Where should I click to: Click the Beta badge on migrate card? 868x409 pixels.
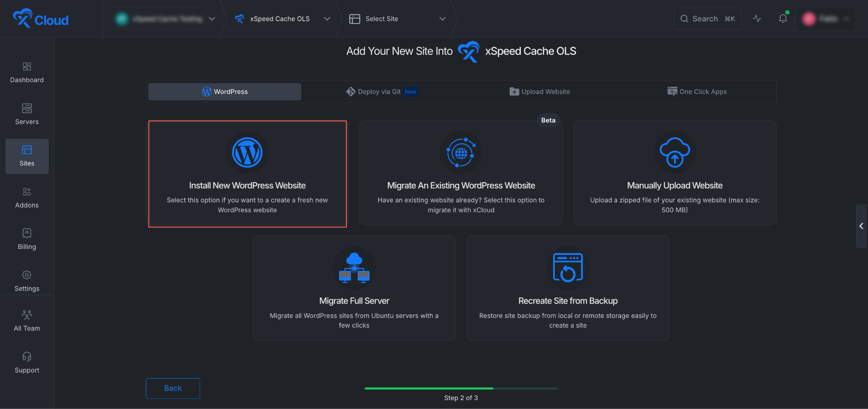548,120
